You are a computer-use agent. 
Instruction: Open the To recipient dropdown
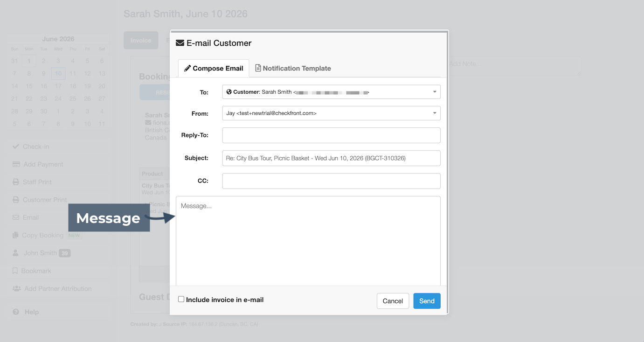click(x=331, y=92)
